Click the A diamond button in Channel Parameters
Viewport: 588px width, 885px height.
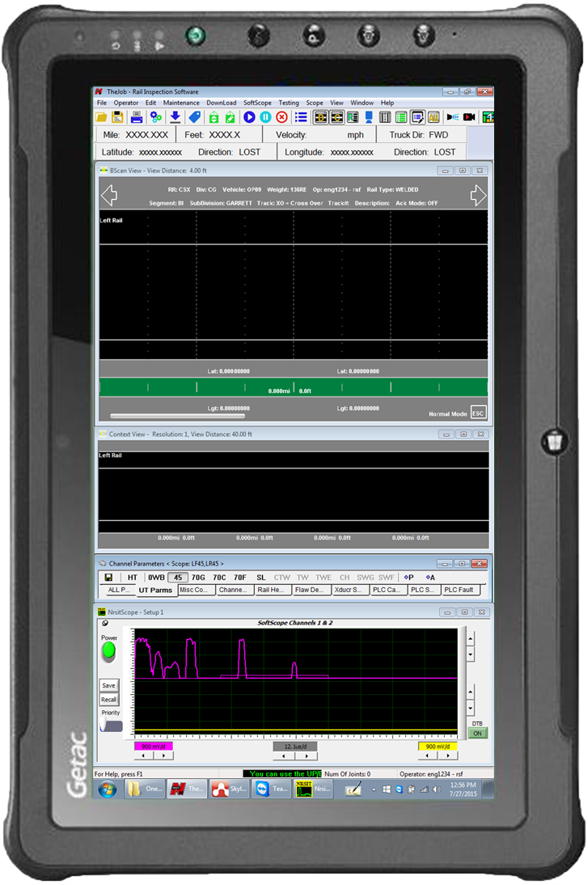[430, 578]
